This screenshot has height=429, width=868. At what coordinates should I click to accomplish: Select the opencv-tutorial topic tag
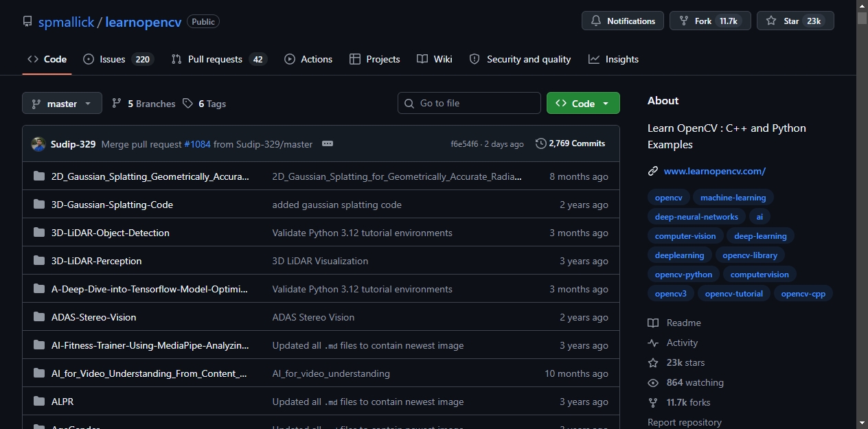click(733, 294)
